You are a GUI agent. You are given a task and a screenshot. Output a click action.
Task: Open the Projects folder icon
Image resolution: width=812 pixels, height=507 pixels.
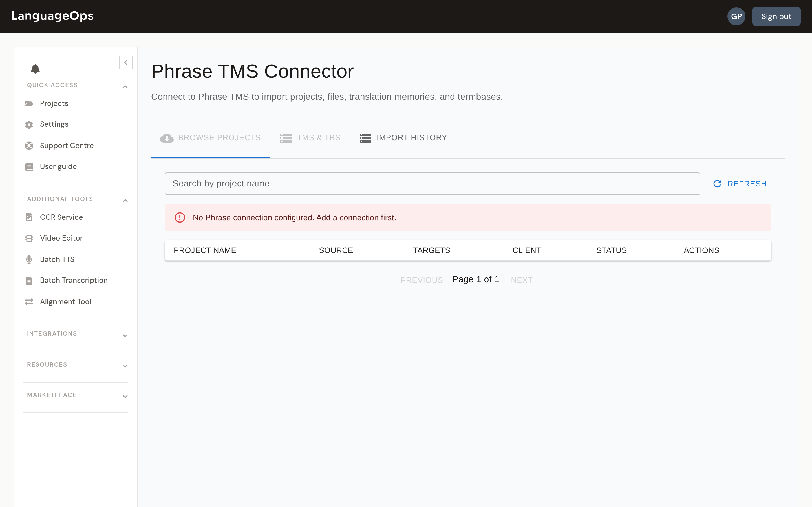click(29, 103)
